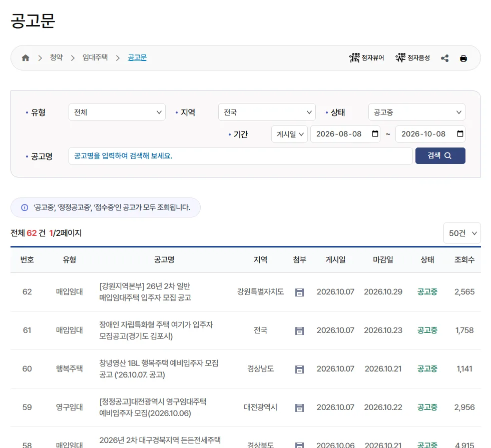
Task: Click the 조회수 column header
Action: click(x=464, y=259)
